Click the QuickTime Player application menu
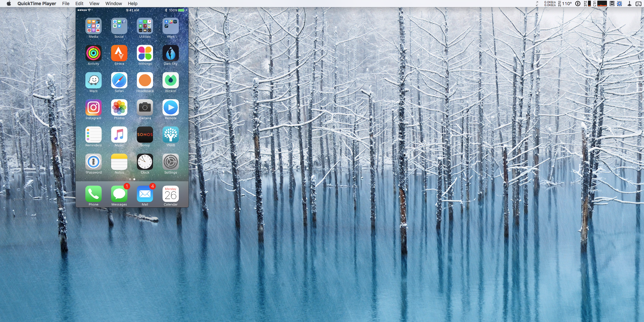 click(x=37, y=4)
